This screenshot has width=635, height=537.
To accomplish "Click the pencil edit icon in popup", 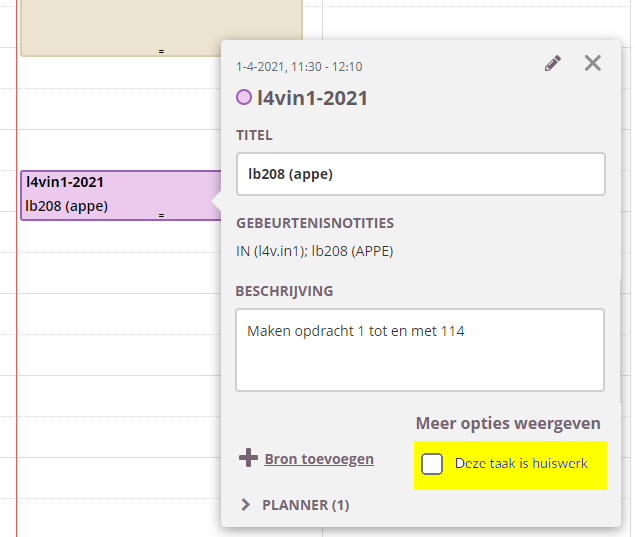I will (x=553, y=64).
